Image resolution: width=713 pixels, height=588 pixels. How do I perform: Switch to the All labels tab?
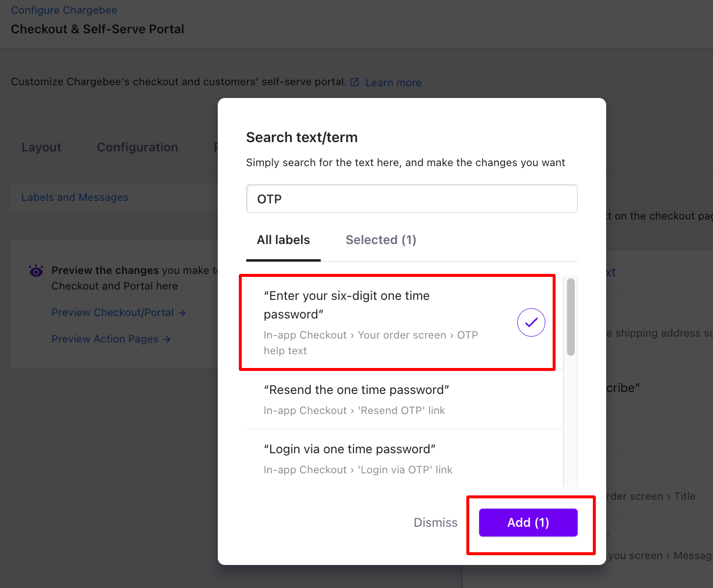[283, 240]
